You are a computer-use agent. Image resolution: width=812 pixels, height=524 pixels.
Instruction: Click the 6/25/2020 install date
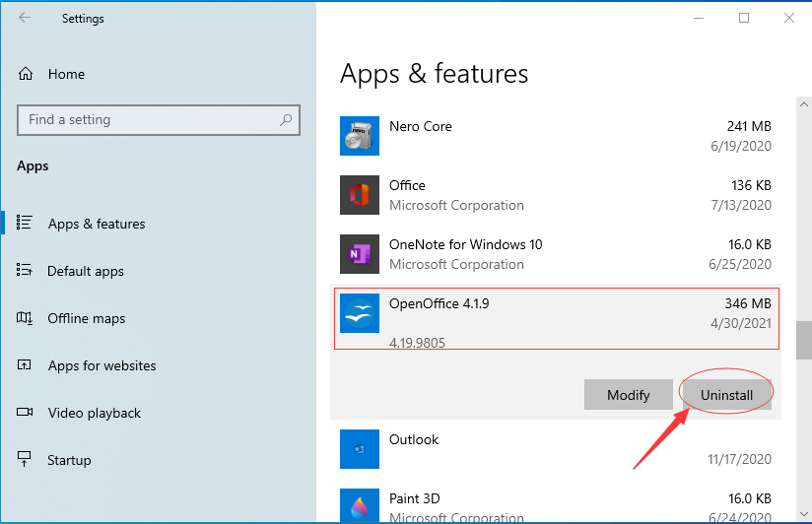pyautogui.click(x=740, y=264)
